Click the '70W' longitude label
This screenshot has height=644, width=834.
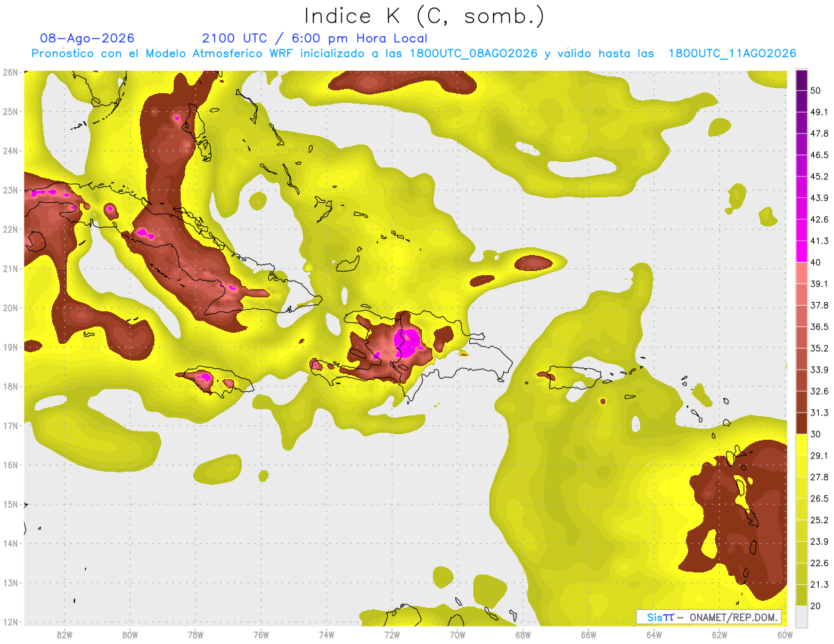pos(457,634)
